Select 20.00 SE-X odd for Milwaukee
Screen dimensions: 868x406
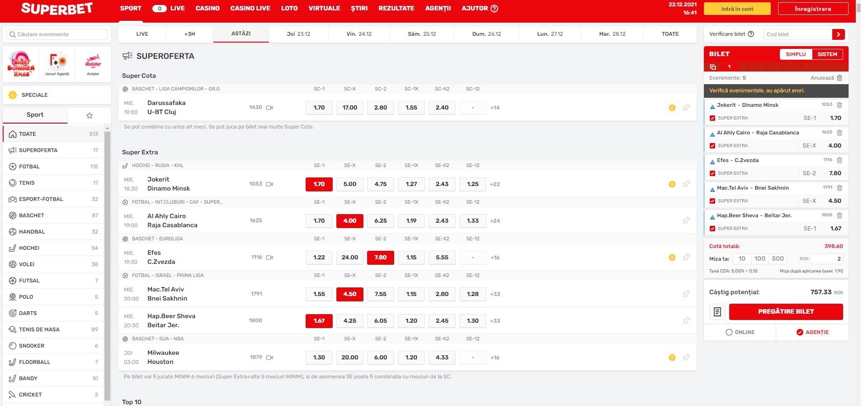(350, 358)
